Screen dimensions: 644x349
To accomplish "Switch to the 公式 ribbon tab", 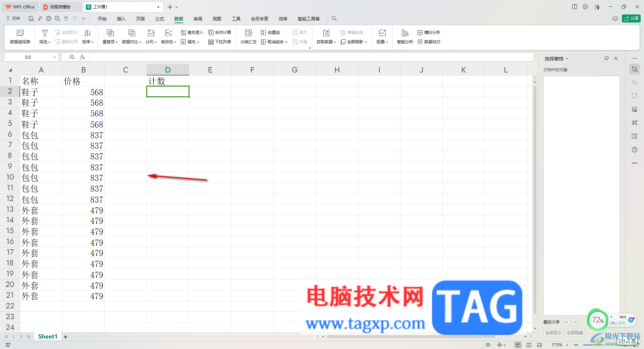I will 160,19.
